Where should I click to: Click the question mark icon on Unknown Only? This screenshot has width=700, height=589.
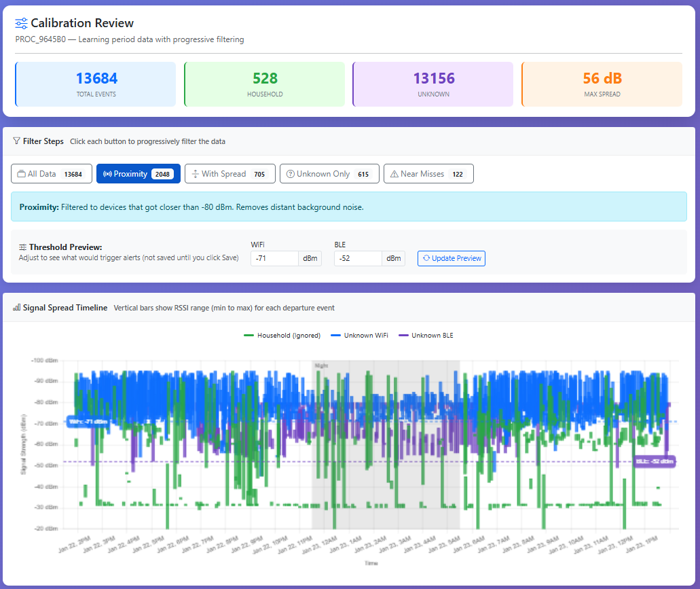pyautogui.click(x=291, y=173)
